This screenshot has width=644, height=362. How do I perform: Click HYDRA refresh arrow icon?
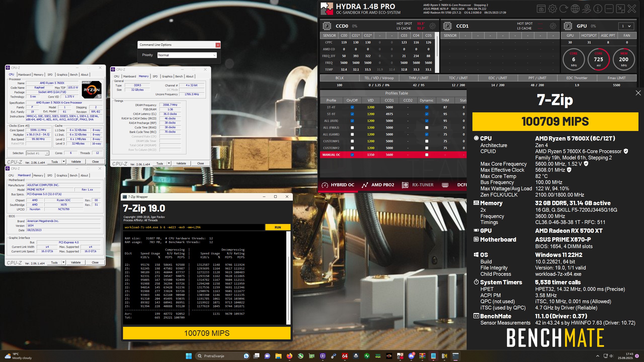coord(563,9)
